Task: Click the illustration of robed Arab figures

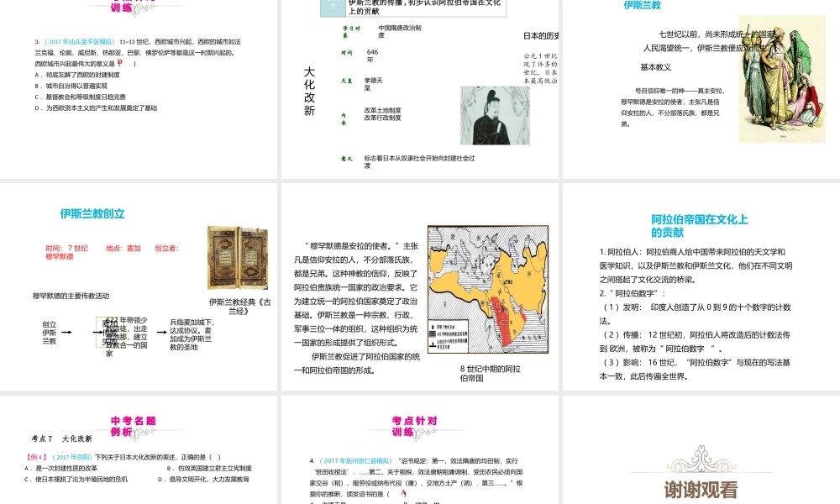Action: (782, 79)
